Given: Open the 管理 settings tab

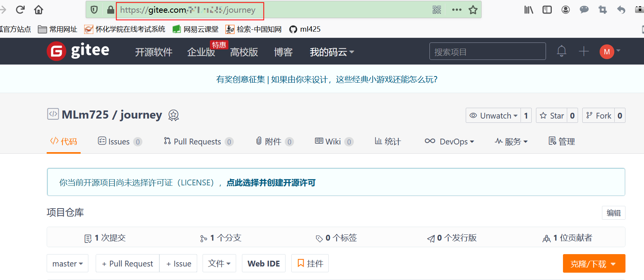Looking at the screenshot, I should (x=562, y=142).
